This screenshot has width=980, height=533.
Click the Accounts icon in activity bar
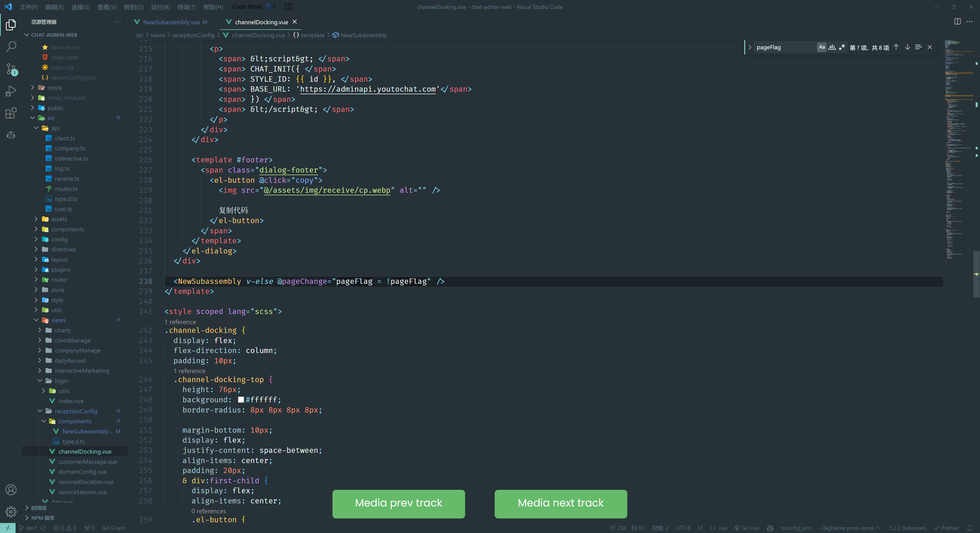point(11,490)
